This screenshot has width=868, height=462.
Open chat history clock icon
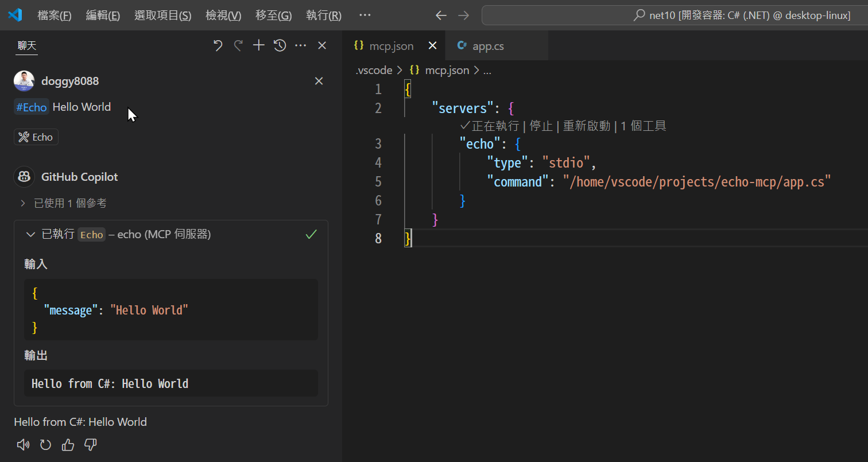[x=280, y=46]
